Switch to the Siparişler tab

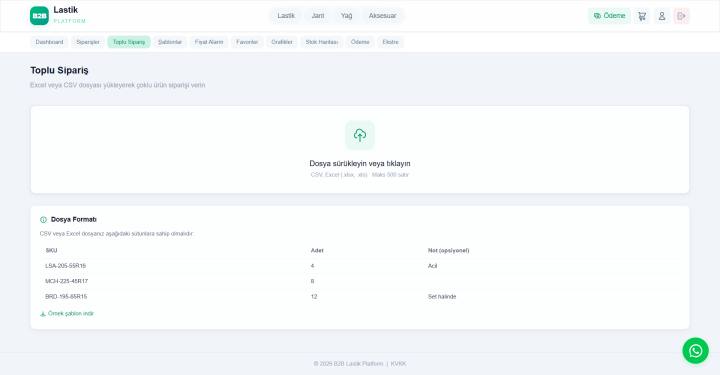[88, 42]
